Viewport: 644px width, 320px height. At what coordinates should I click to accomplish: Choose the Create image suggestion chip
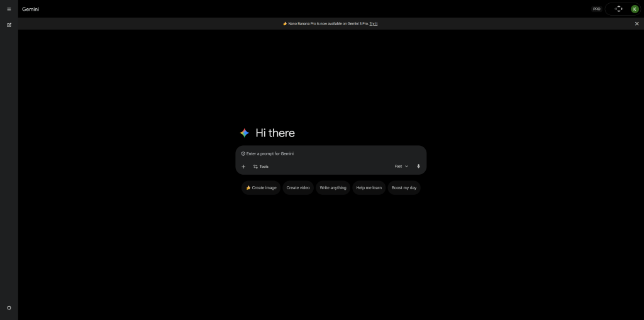coord(261,188)
